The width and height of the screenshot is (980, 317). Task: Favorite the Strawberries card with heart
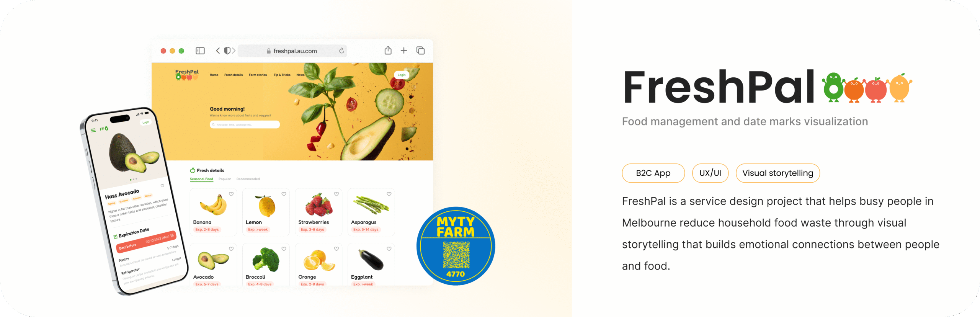coord(336,194)
